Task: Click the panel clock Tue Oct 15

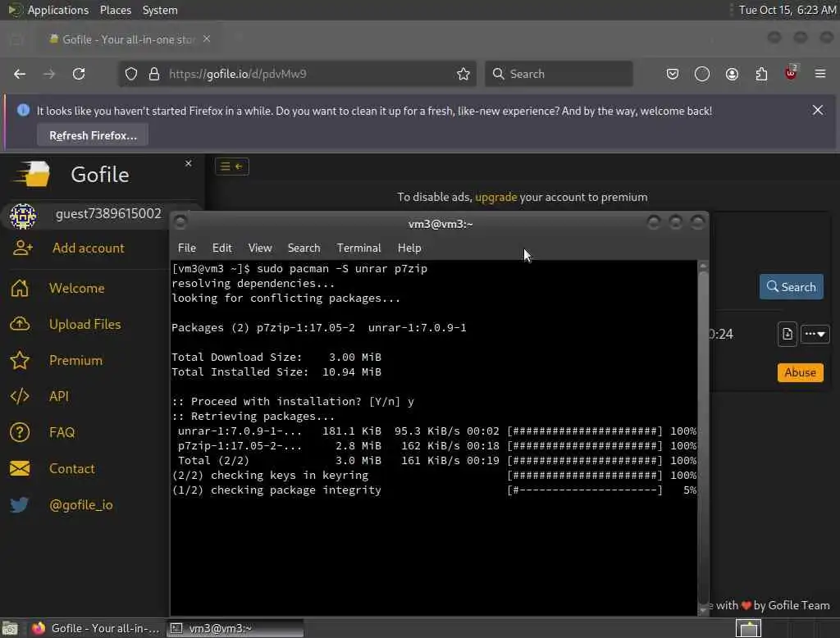Action: 787,10
